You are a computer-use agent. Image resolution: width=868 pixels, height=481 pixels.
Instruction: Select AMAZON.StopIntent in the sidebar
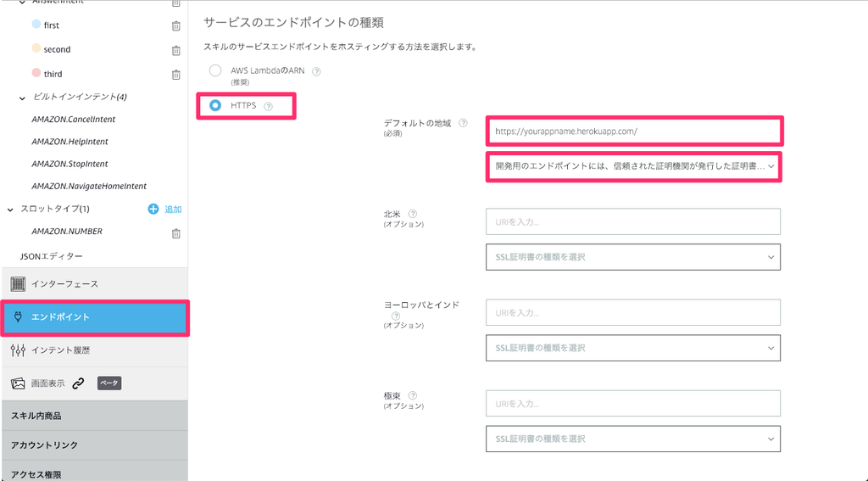(70, 164)
